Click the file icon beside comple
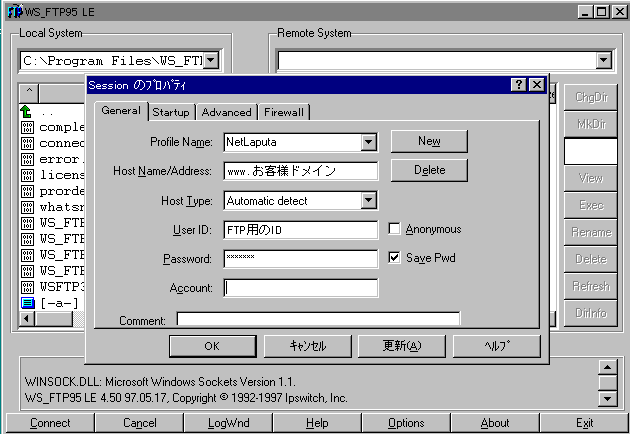This screenshot has height=434, width=630. pos(27,127)
